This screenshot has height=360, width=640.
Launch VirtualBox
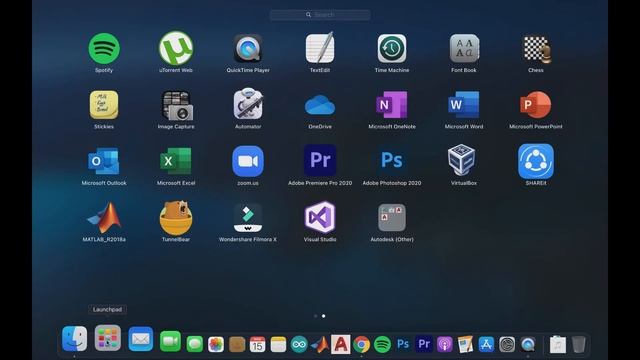coord(462,160)
